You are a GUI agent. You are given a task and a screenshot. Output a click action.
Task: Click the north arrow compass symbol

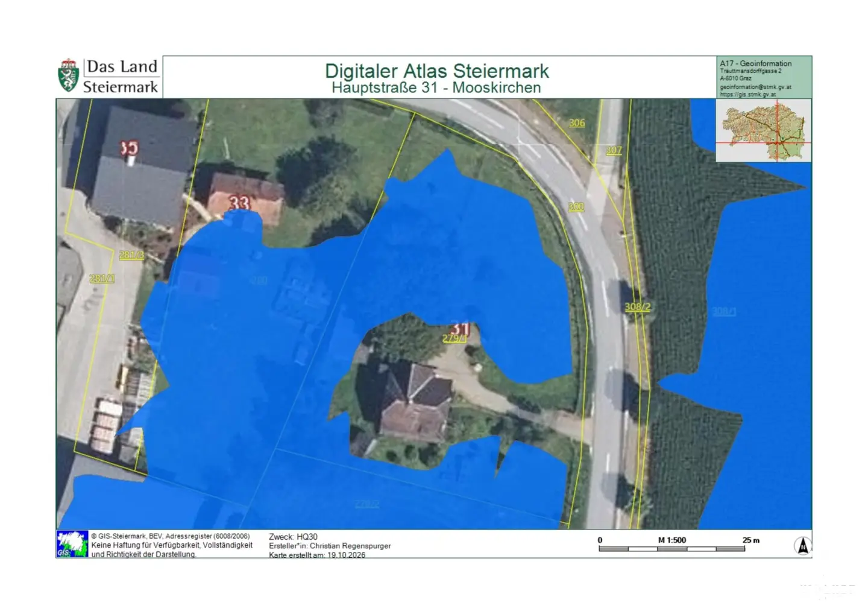(x=803, y=545)
